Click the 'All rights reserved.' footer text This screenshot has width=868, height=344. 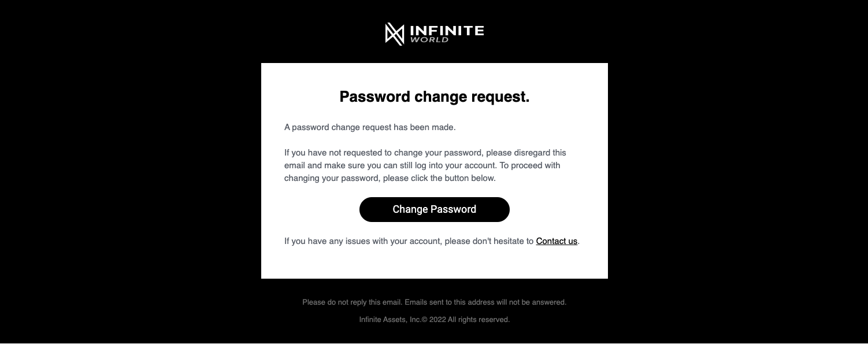tap(478, 320)
